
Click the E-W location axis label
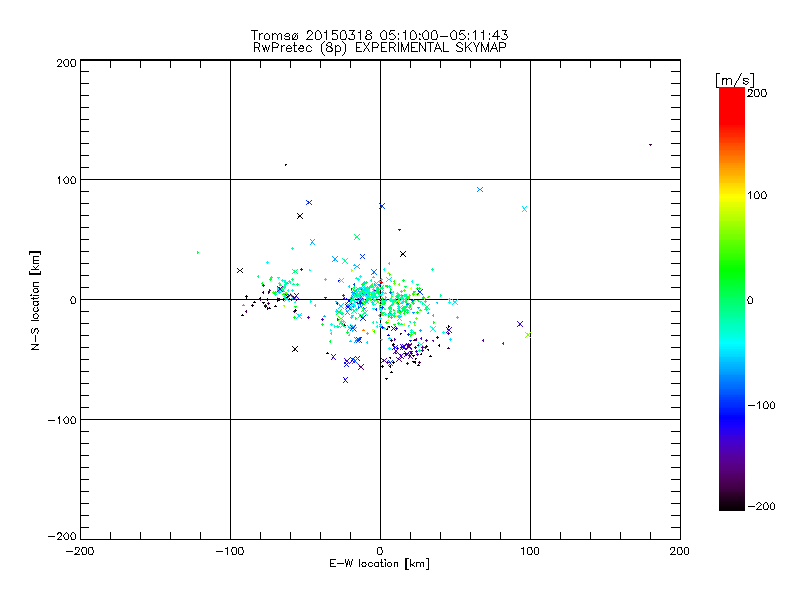(x=379, y=565)
